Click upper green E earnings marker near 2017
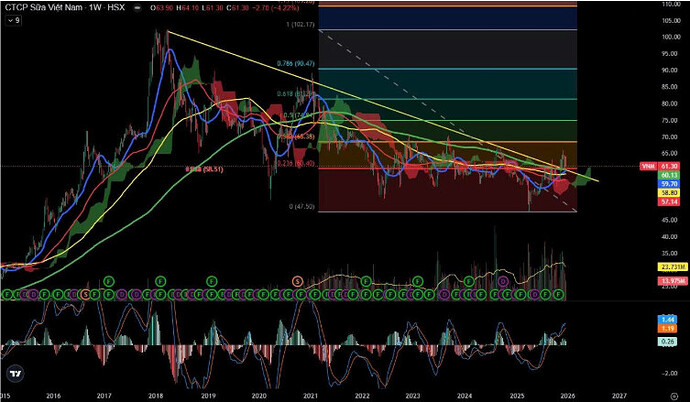 (109, 281)
